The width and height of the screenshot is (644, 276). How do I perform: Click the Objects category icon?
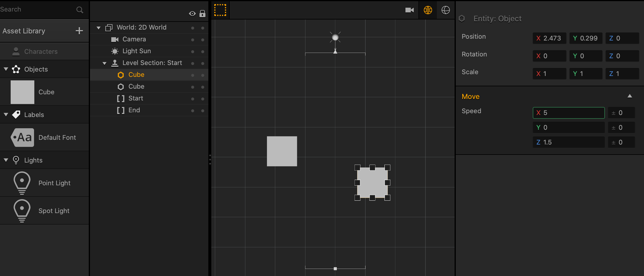(x=16, y=69)
